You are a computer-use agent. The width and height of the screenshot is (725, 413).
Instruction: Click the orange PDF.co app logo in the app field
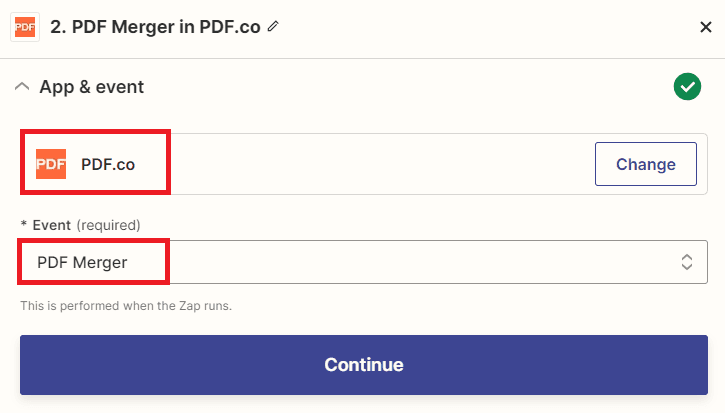click(51, 164)
